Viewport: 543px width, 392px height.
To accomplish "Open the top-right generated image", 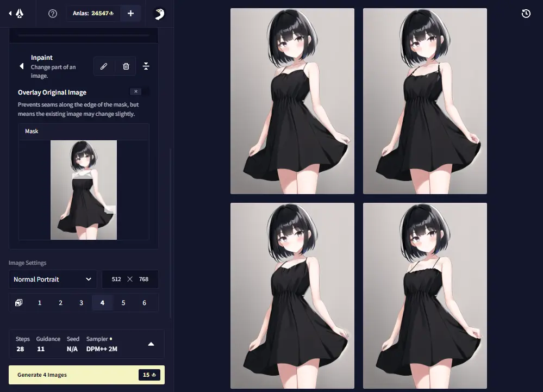I will (x=425, y=101).
